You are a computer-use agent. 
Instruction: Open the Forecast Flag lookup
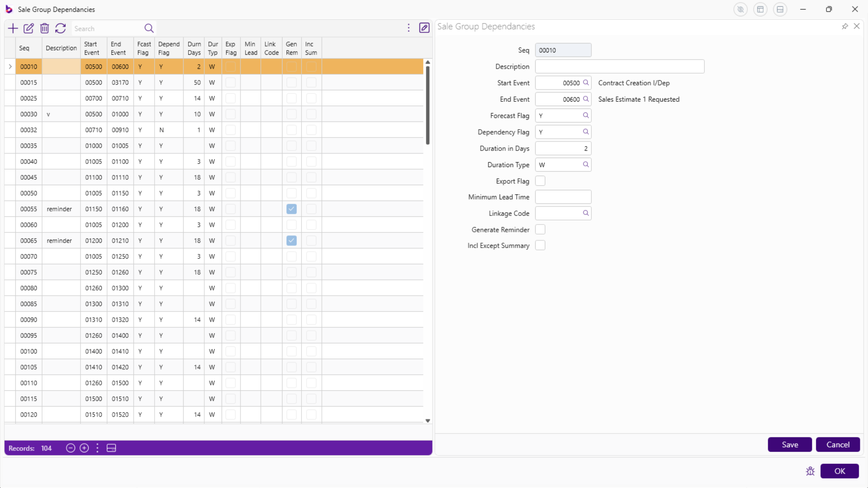(x=585, y=116)
